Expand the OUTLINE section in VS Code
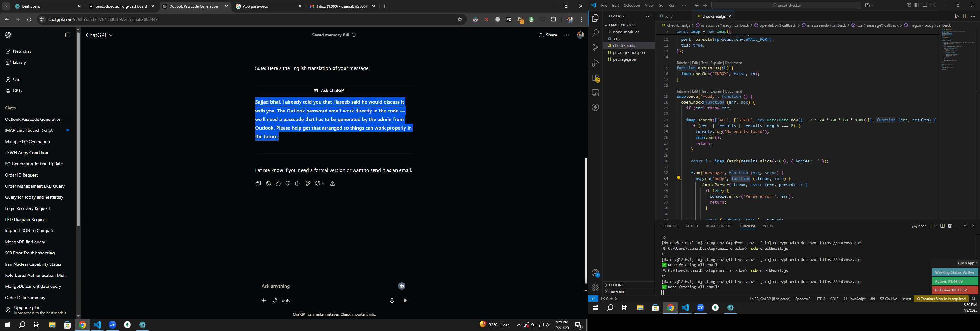The image size is (980, 331). (x=629, y=285)
